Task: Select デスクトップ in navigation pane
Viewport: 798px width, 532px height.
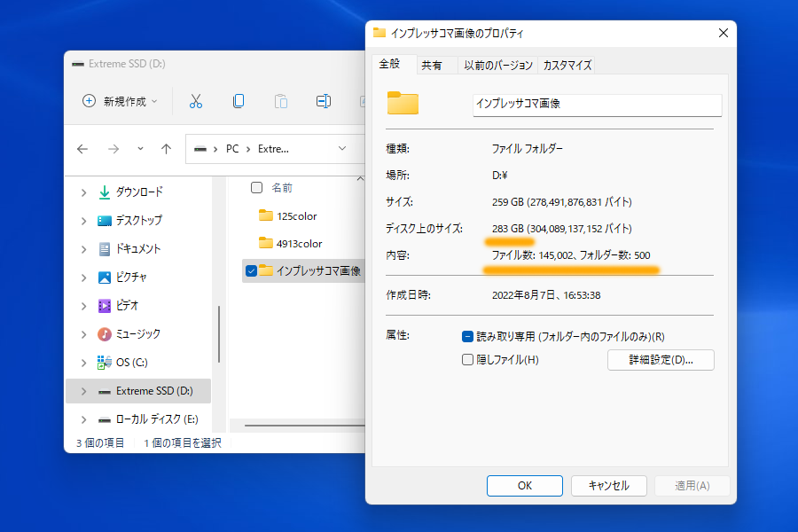Action: point(138,221)
